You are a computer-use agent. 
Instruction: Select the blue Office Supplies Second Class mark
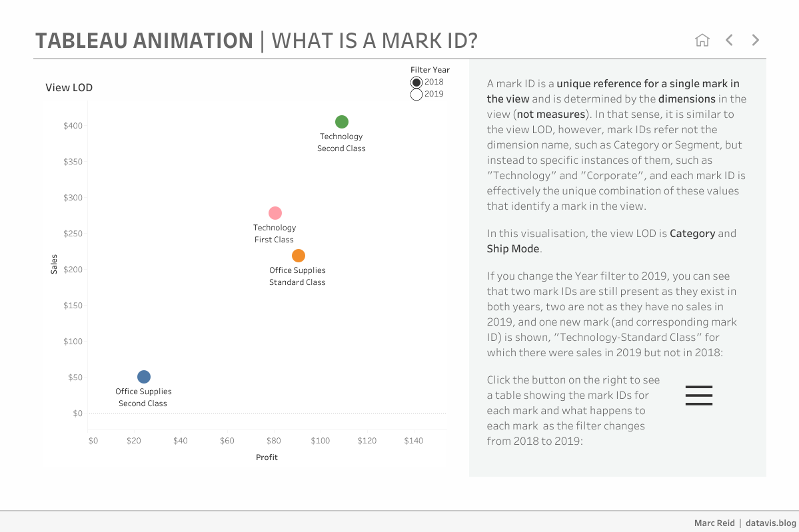coord(144,377)
